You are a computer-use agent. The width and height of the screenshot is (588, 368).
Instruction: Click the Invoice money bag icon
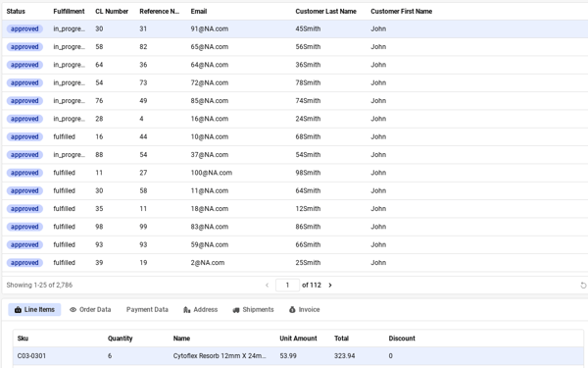tap(292, 310)
